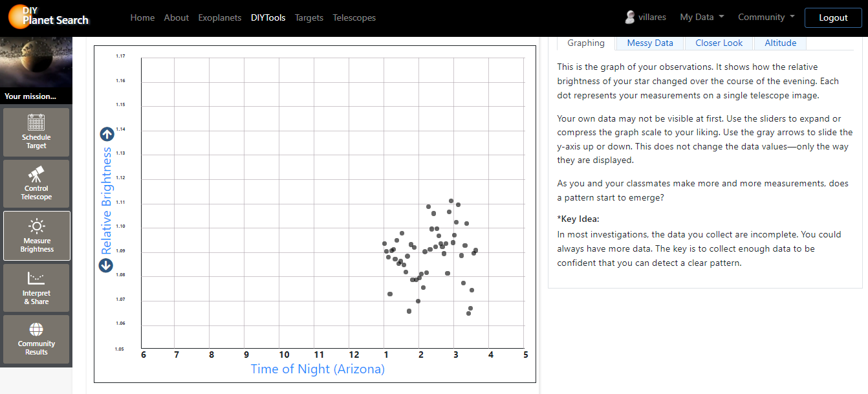Open the Telescopes nav link
This screenshot has height=394, width=868.
pos(354,17)
